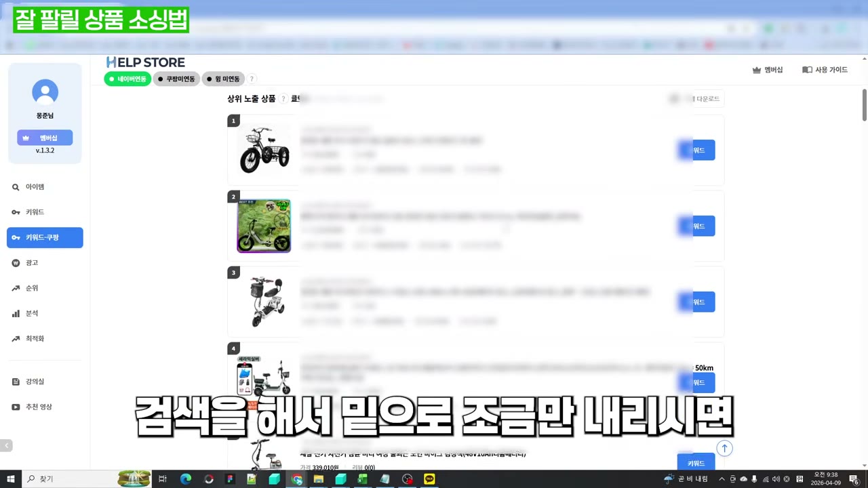868x488 pixels.
Task: Open the rank 2 green bike thumbnail
Action: pyautogui.click(x=264, y=226)
